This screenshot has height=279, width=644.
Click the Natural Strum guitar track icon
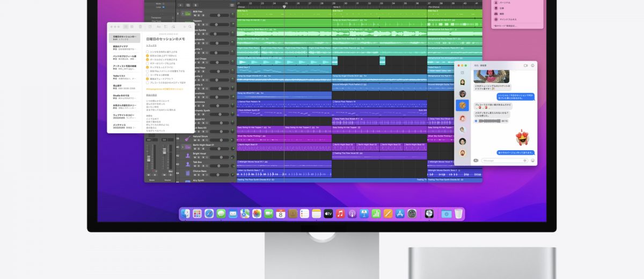pyautogui.click(x=187, y=138)
